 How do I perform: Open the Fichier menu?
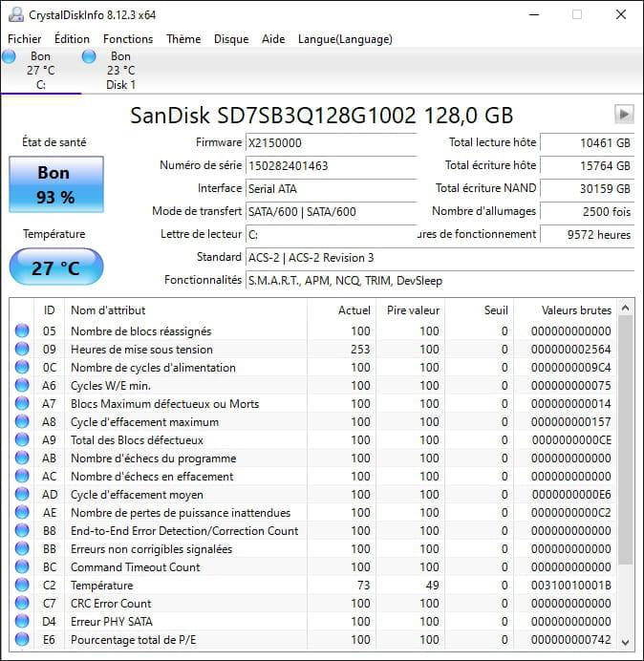click(25, 39)
